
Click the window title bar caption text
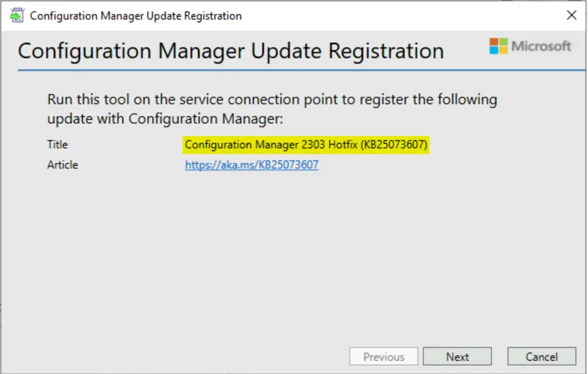click(x=136, y=16)
